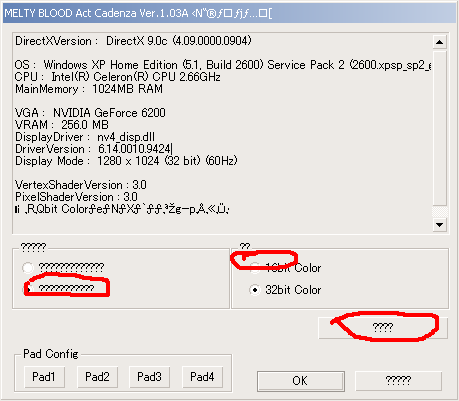Click the ???? button above OK
This screenshot has width=459, height=401.
click(x=383, y=328)
